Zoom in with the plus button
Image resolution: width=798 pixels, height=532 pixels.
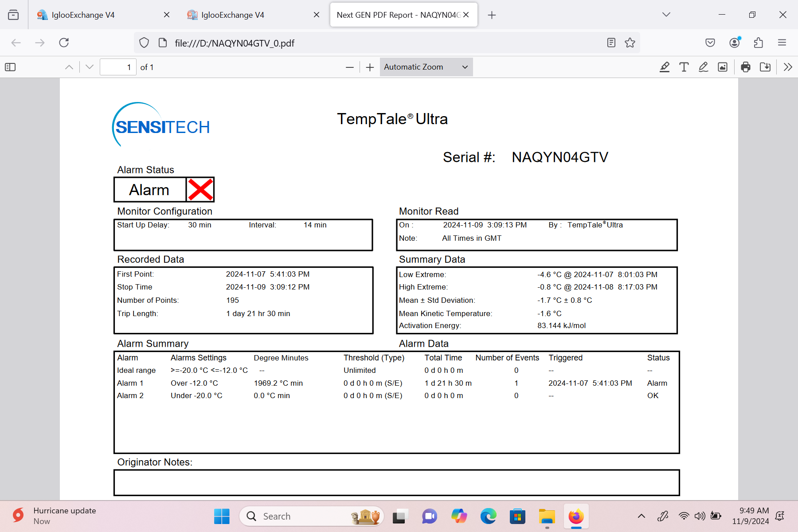coord(370,67)
